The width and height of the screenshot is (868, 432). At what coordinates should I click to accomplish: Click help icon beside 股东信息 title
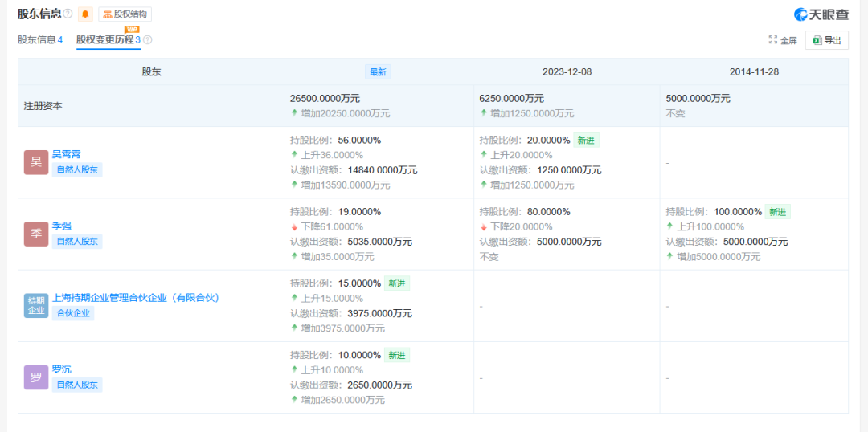tap(68, 14)
